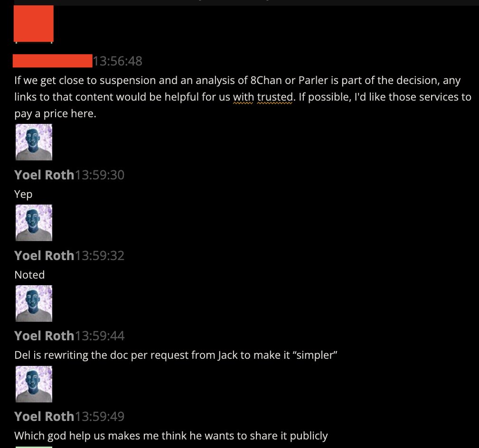The width and height of the screenshot is (479, 448).
Task: Click the redacted red sender name bar
Action: [x=53, y=61]
